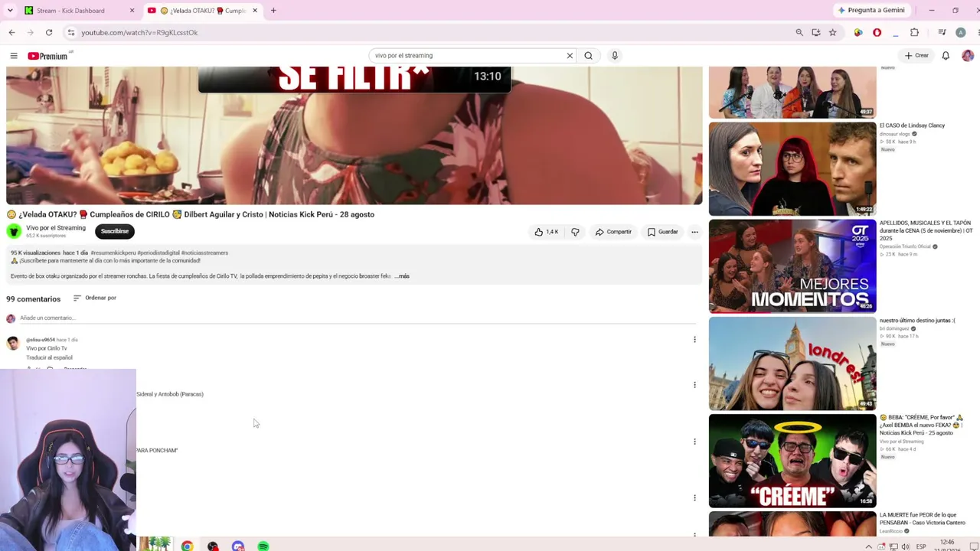This screenshot has height=551, width=980.
Task: Open the MEJORES MOMENTOS OT 2025 thumbnail
Action: [792, 266]
